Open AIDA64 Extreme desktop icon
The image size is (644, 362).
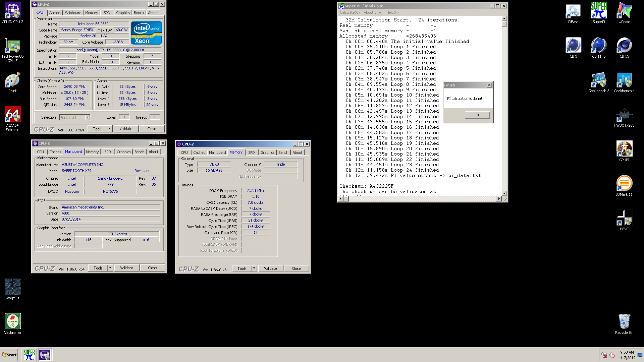(12, 119)
